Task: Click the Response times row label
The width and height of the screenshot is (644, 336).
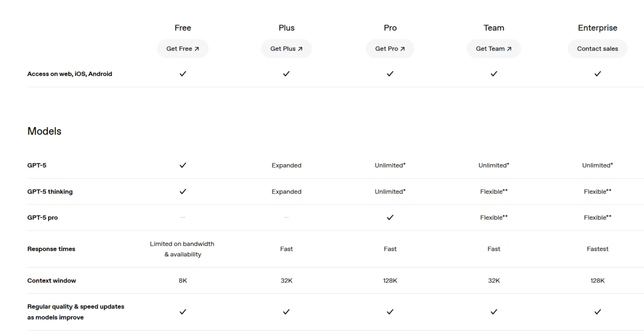Action: [x=51, y=249]
